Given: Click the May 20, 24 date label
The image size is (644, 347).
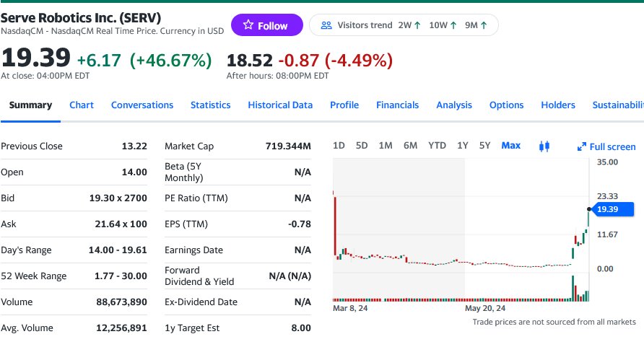Looking at the screenshot, I should tap(485, 308).
